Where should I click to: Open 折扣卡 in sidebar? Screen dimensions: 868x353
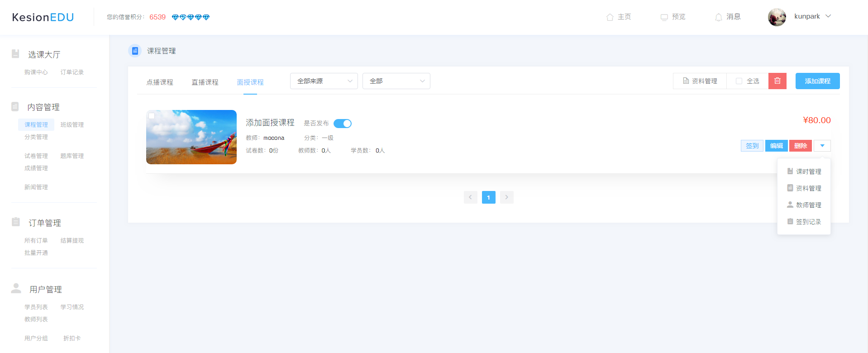click(72, 338)
